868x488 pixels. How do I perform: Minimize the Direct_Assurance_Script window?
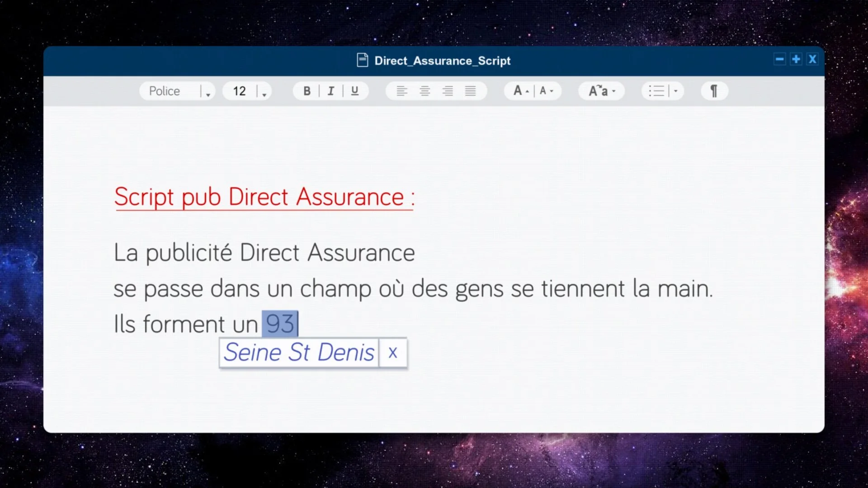point(780,59)
